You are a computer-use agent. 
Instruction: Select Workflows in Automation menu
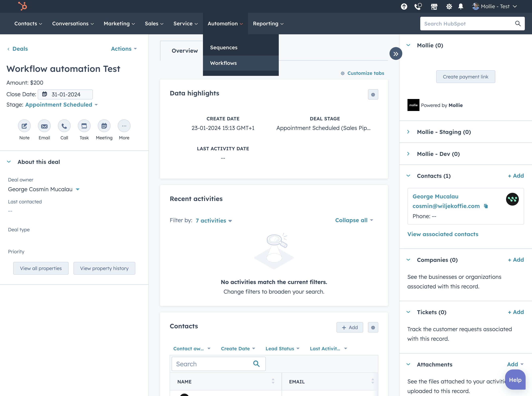241,63
